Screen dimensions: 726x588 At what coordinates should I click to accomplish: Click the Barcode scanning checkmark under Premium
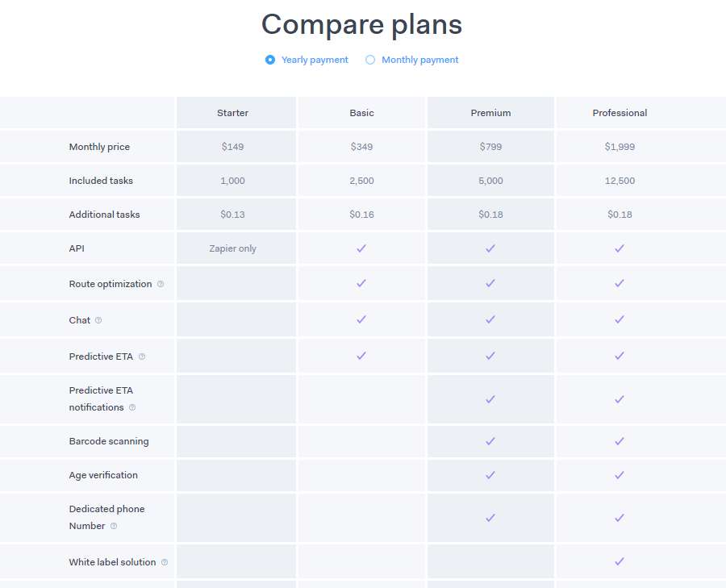[490, 441]
